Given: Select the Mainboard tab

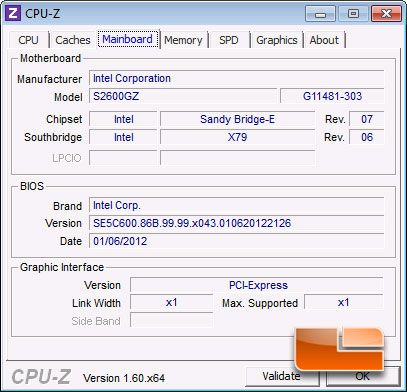Looking at the screenshot, I should (128, 39).
